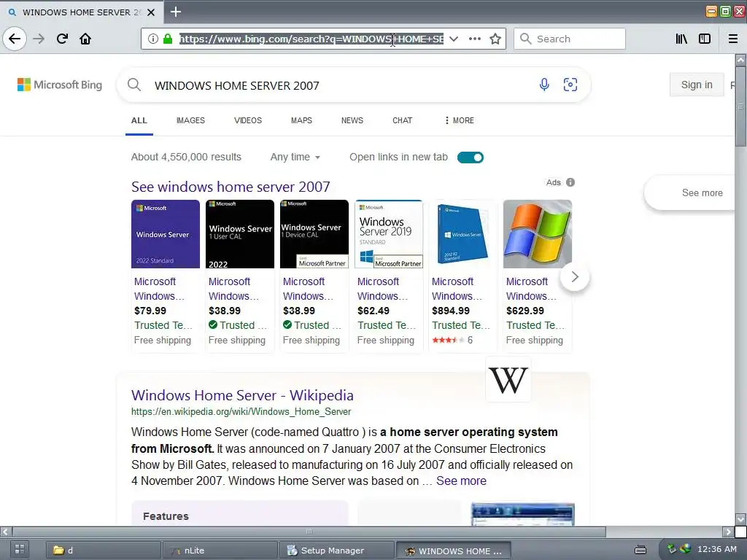Open Windows Home Server - Wikipedia result
The image size is (747, 560).
pos(242,395)
